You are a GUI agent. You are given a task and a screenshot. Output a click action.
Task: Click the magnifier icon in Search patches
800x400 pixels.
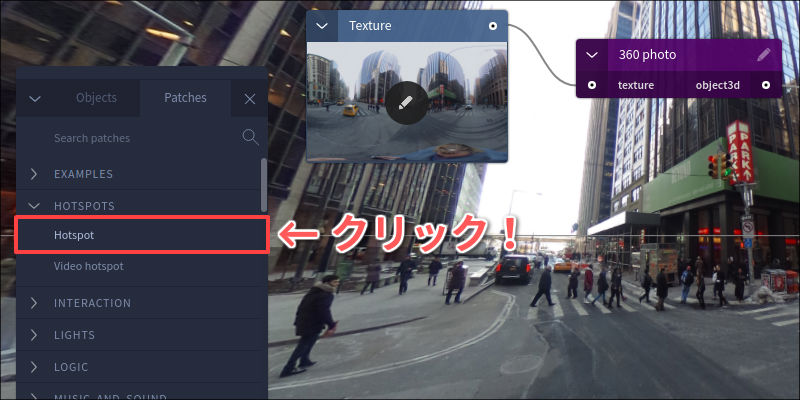[x=250, y=137]
